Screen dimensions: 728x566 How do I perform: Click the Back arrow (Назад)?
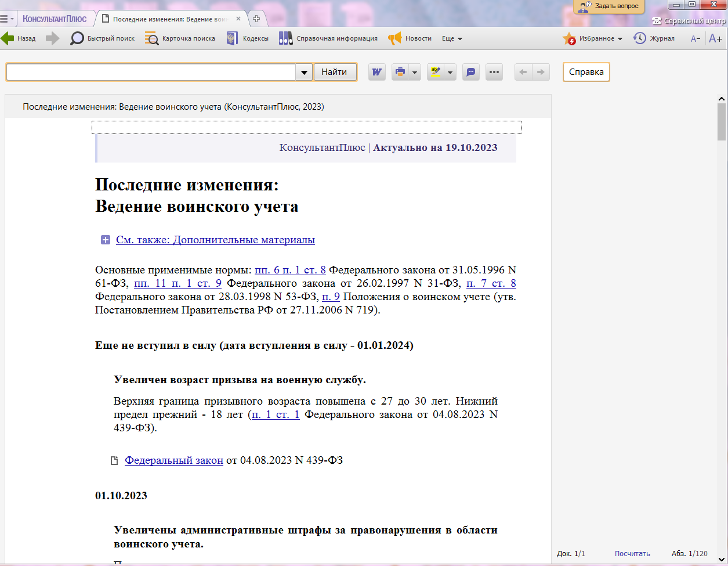click(18, 38)
